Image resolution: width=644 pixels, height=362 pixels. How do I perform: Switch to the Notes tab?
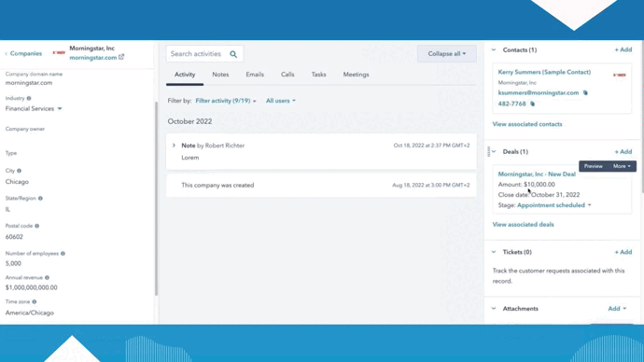(220, 75)
